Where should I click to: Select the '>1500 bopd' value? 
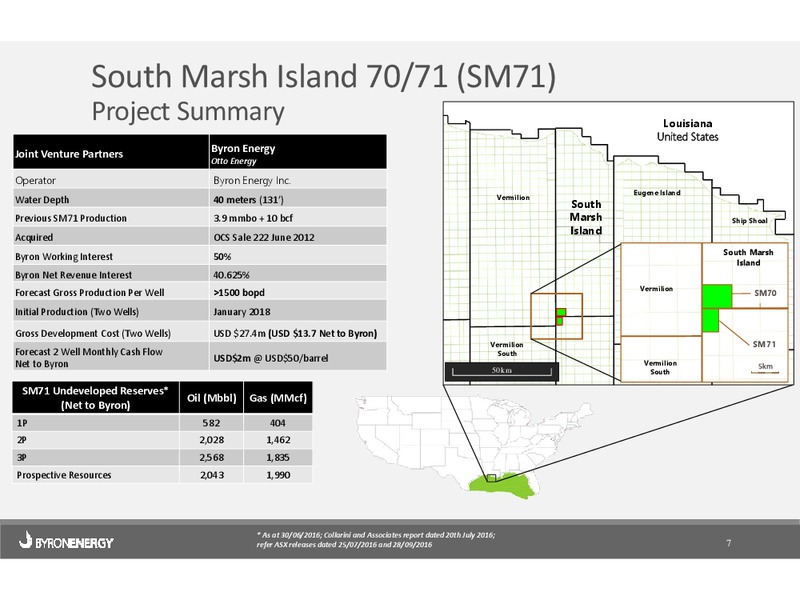(239, 293)
